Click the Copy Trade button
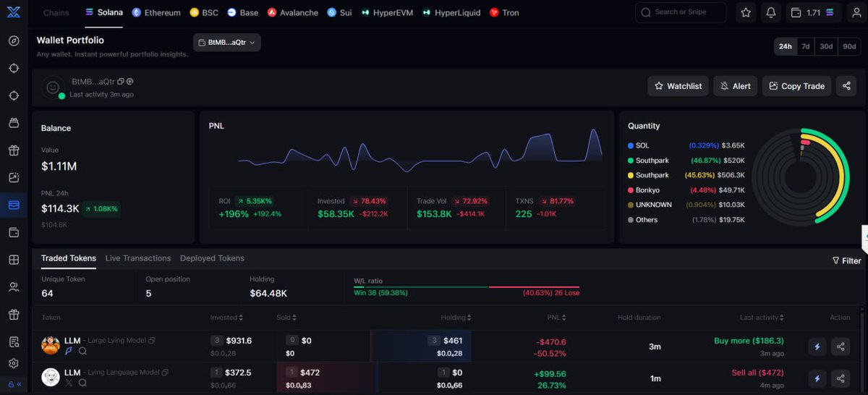 (796, 85)
